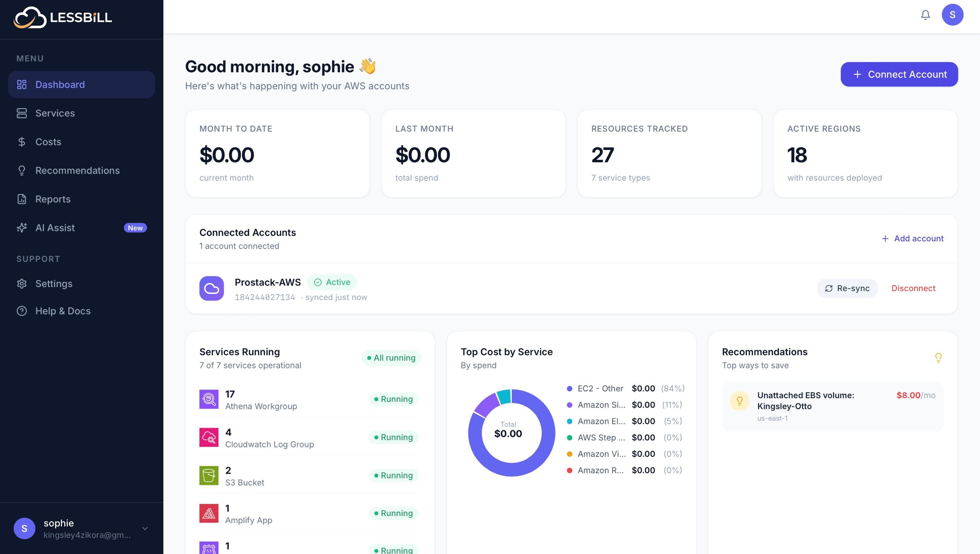
Task: Click the Services server icon in sidebar
Action: pyautogui.click(x=22, y=113)
